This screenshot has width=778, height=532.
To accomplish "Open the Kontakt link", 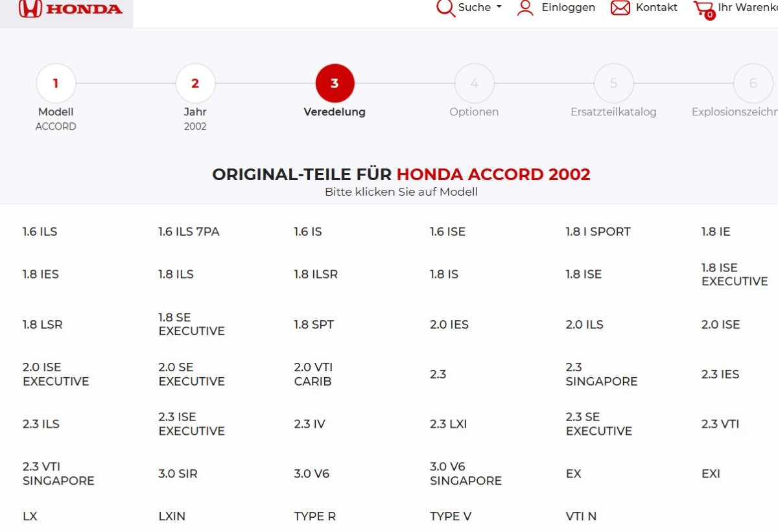I will click(x=657, y=7).
